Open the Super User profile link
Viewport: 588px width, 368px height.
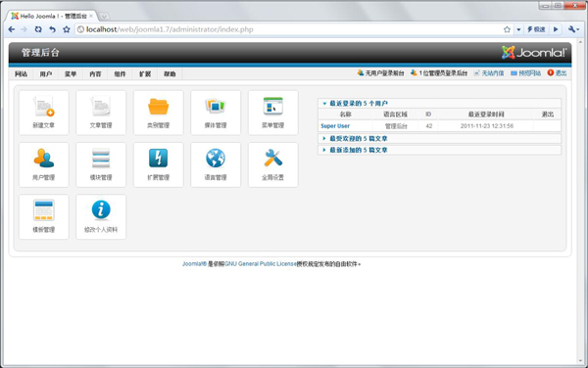click(x=335, y=126)
